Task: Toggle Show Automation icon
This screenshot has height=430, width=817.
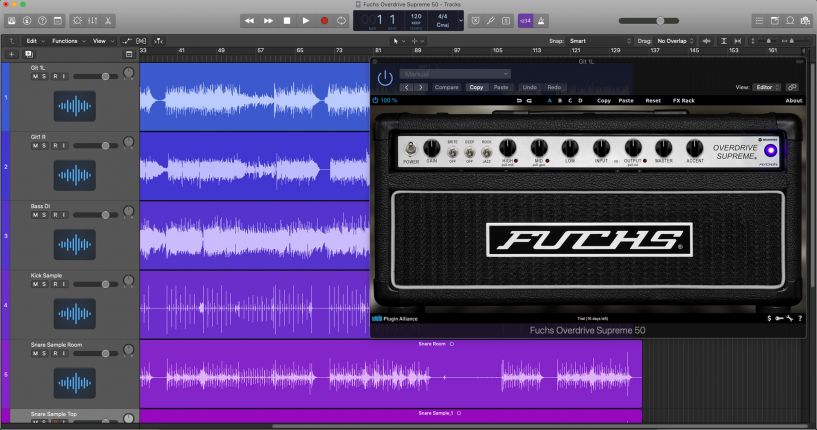Action: [x=127, y=41]
